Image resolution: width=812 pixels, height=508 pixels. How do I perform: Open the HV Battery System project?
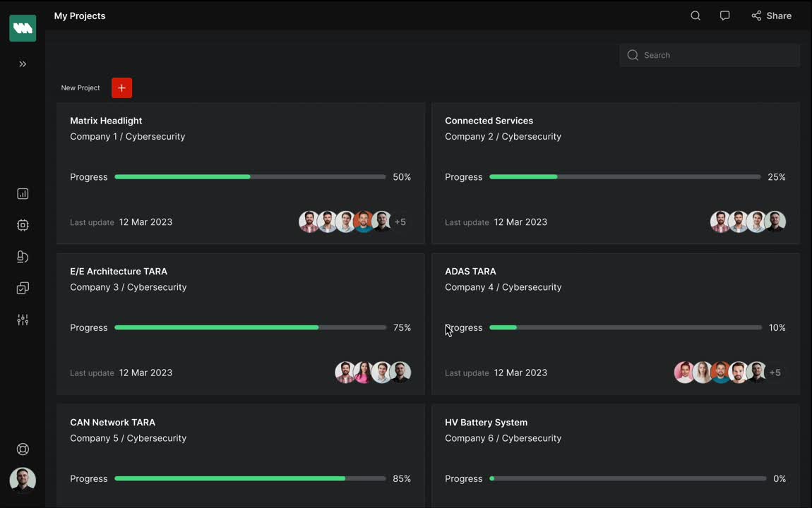click(486, 422)
